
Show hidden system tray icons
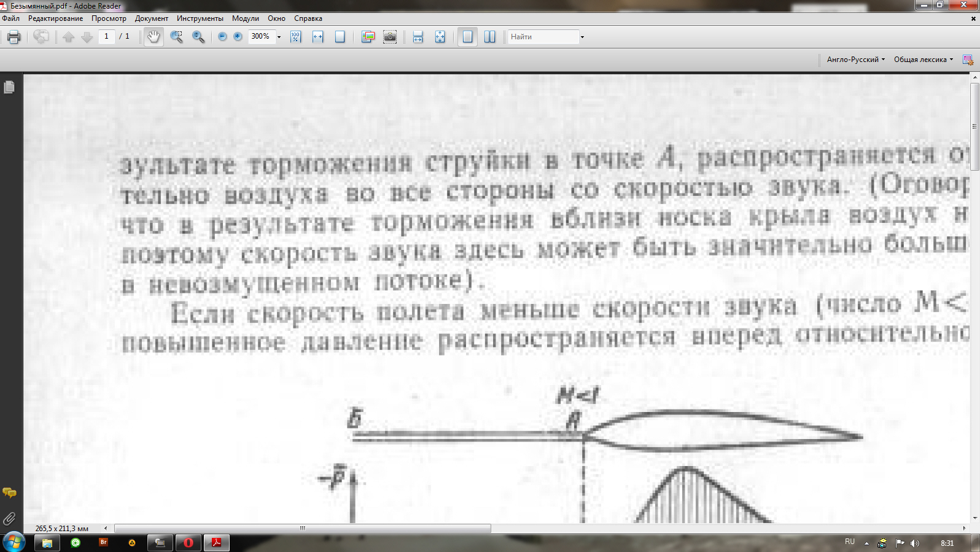pyautogui.click(x=866, y=543)
